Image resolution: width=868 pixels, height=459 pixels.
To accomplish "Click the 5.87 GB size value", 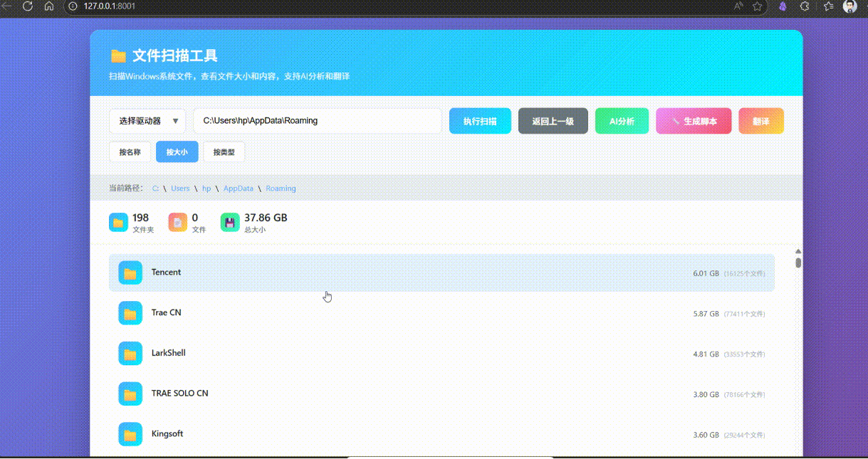I will pyautogui.click(x=706, y=314).
